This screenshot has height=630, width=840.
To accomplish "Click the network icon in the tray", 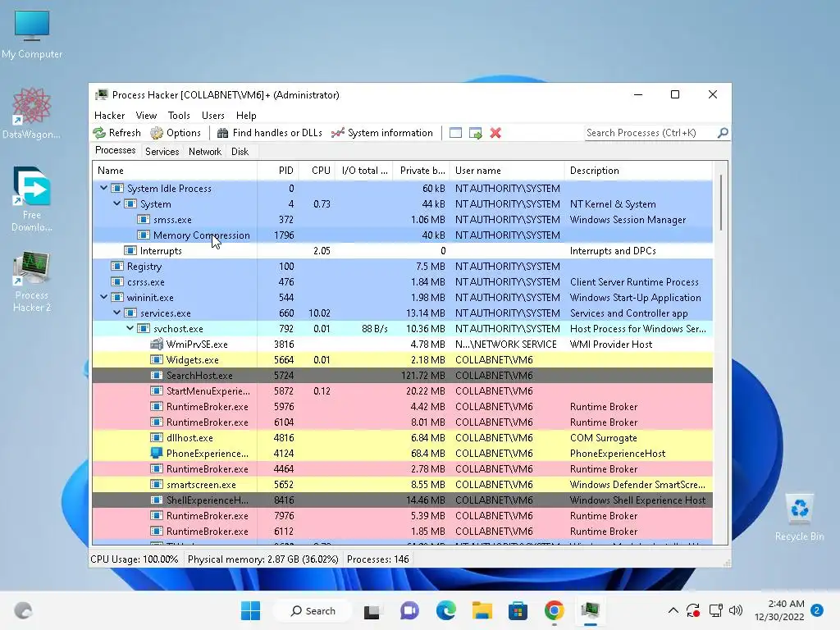I will click(x=715, y=610).
